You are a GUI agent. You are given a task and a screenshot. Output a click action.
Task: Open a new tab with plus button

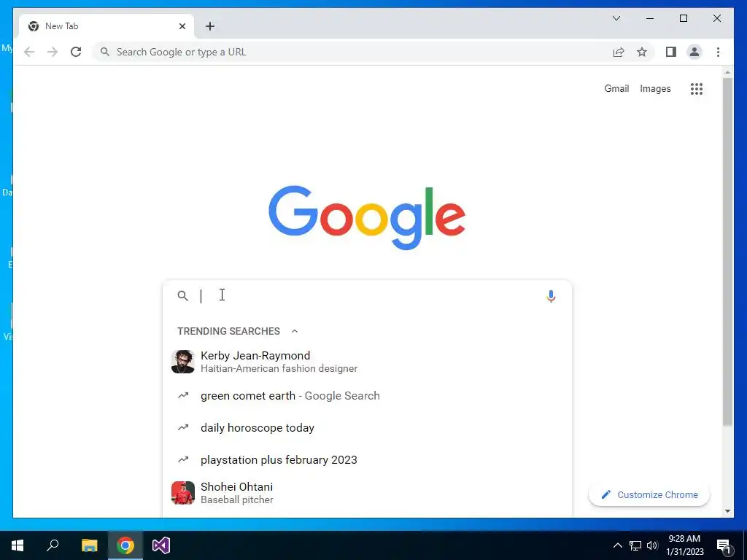coord(210,26)
